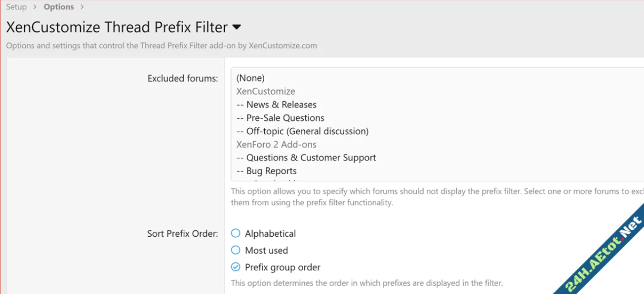Enable Most used sort prefix order

(x=236, y=250)
